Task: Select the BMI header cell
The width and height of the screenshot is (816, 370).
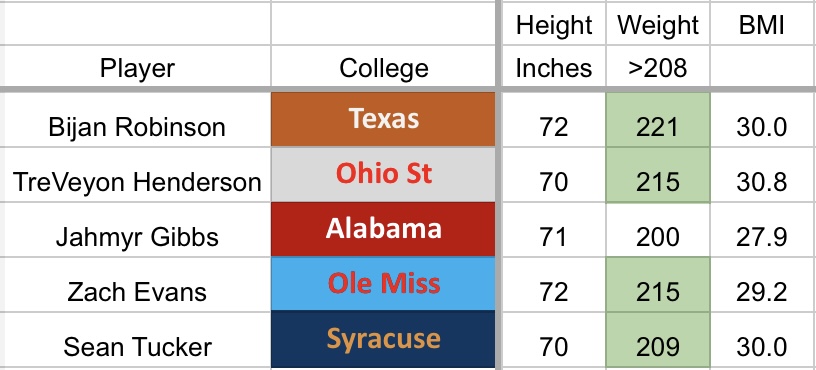Action: click(762, 24)
